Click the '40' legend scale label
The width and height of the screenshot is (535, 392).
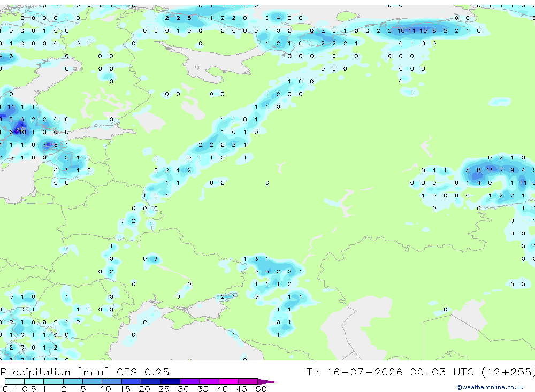coord(222,389)
